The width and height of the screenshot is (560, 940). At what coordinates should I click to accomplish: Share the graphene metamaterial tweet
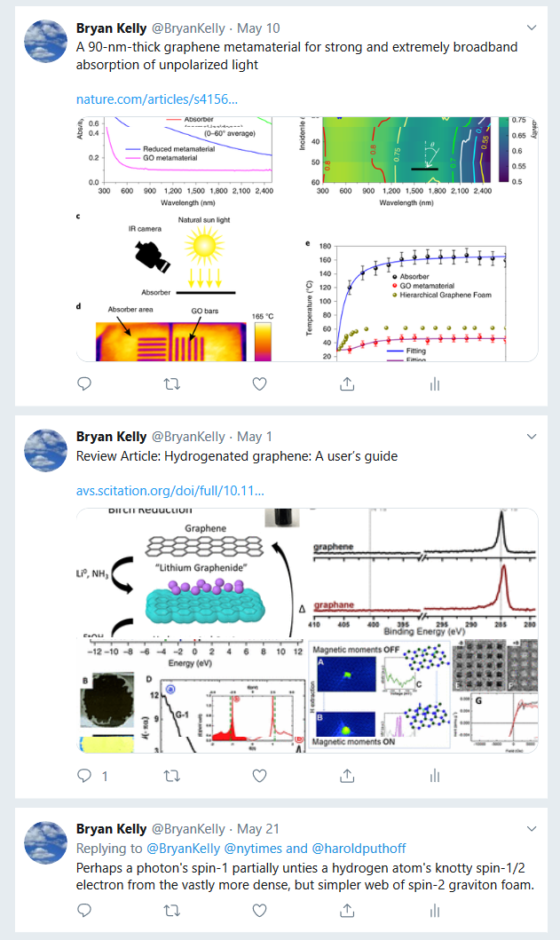pyautogui.click(x=347, y=383)
